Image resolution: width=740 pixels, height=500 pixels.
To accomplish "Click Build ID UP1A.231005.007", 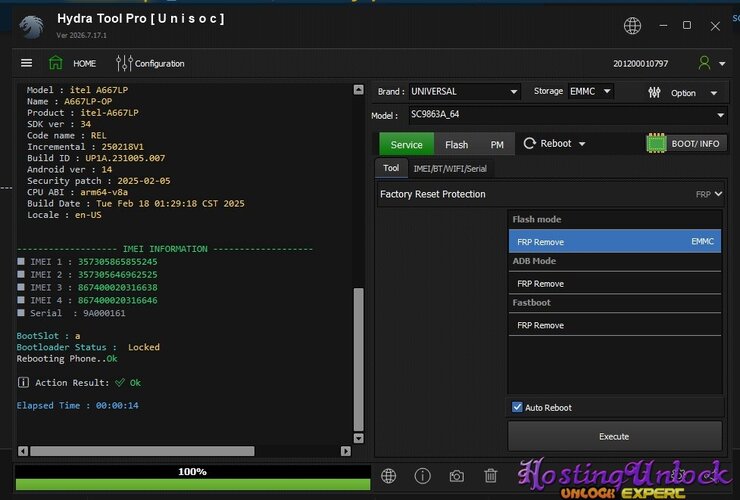I will 125,158.
